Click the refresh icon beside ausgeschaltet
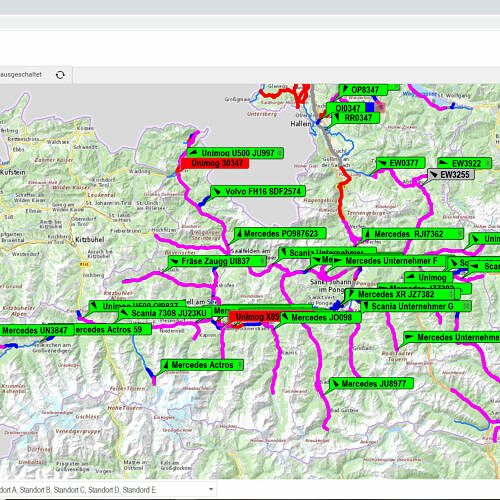This screenshot has width=500, height=500. pyautogui.click(x=60, y=75)
